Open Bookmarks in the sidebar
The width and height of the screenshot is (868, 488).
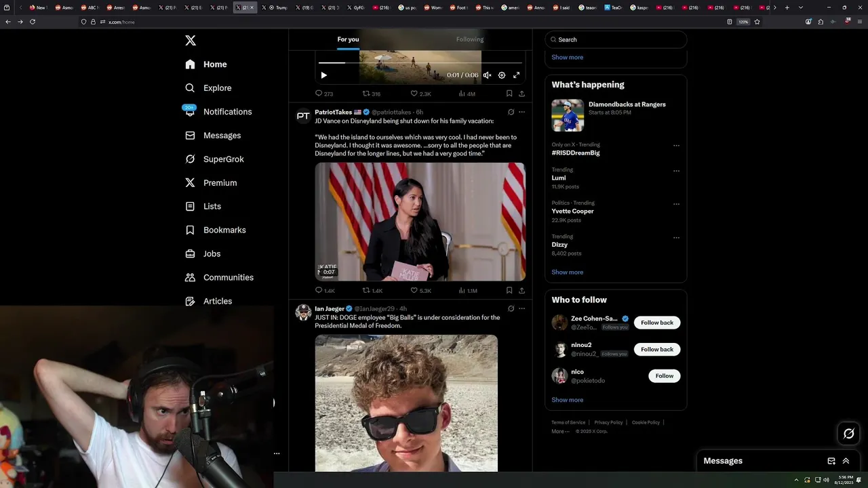[x=215, y=230]
